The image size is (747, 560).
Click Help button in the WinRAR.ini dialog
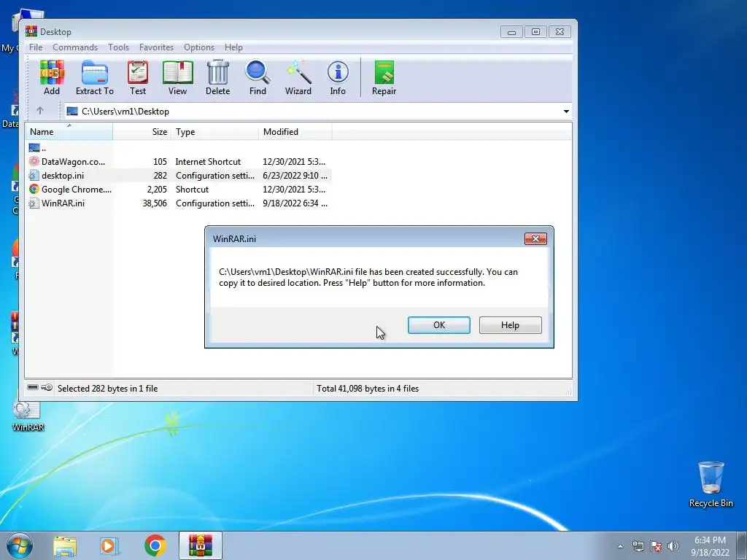click(x=510, y=324)
